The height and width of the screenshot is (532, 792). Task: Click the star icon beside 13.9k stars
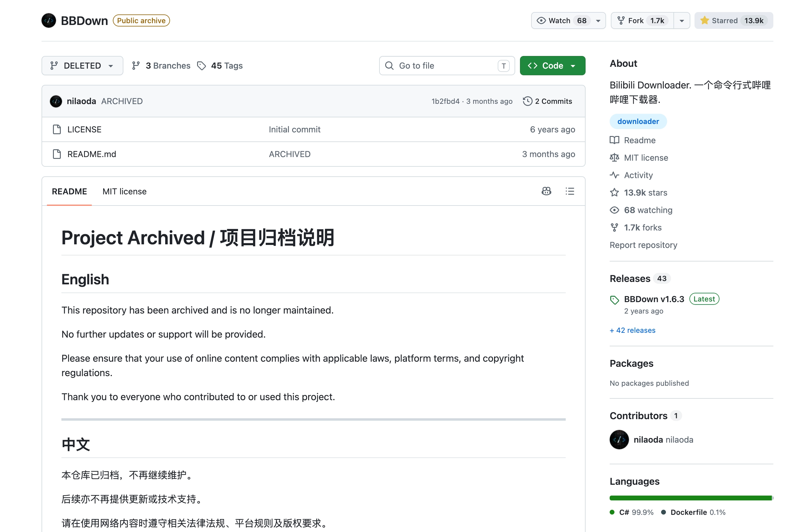click(614, 192)
